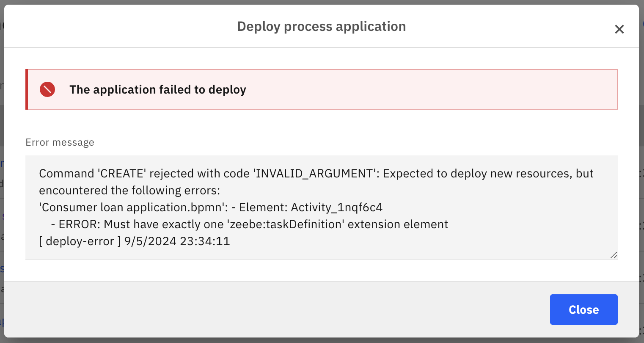The width and height of the screenshot is (644, 343).
Task: Click the dimmed background outside the dialog
Action: tap(322, 3)
